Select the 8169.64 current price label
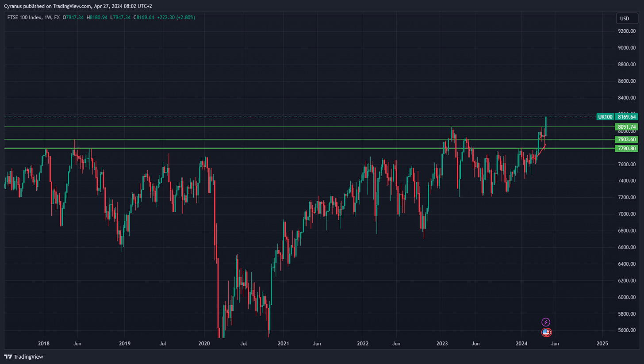The height and width of the screenshot is (364, 644). tap(627, 117)
